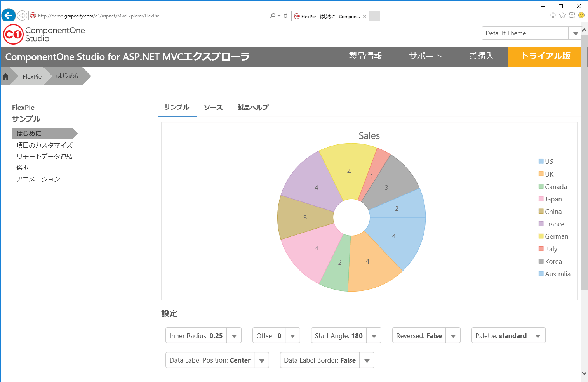Switch to the ソース tab
588x382 pixels.
click(x=213, y=107)
